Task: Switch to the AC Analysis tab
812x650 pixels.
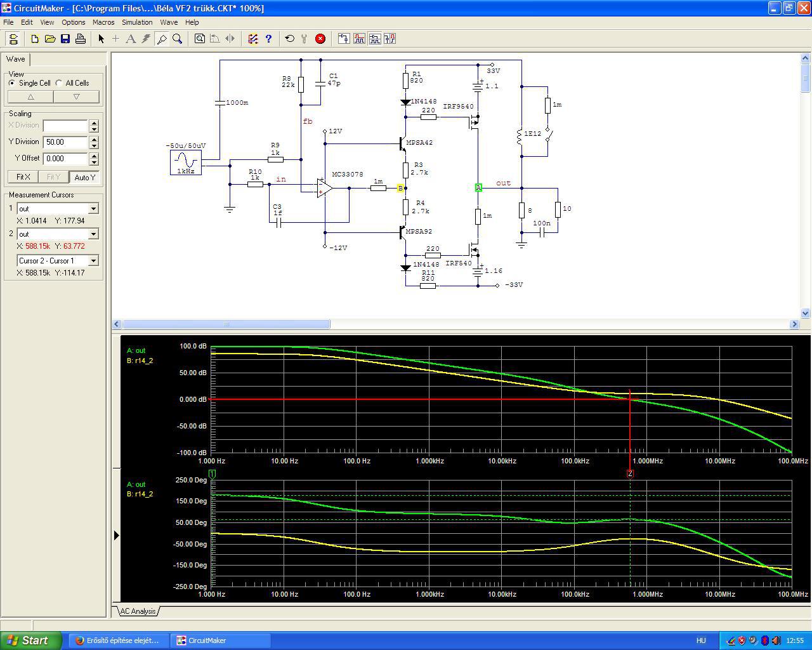Action: pos(138,611)
